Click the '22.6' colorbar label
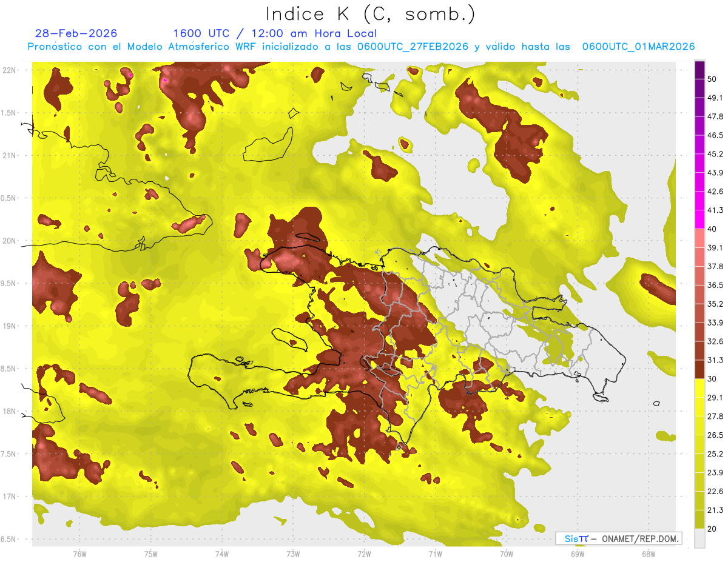The width and height of the screenshot is (728, 562). click(715, 492)
